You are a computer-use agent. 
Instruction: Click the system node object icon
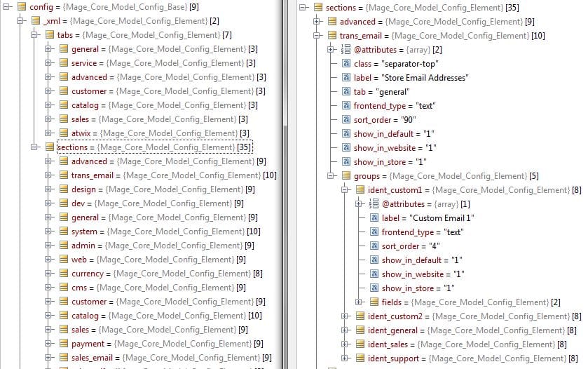pyautogui.click(x=64, y=232)
